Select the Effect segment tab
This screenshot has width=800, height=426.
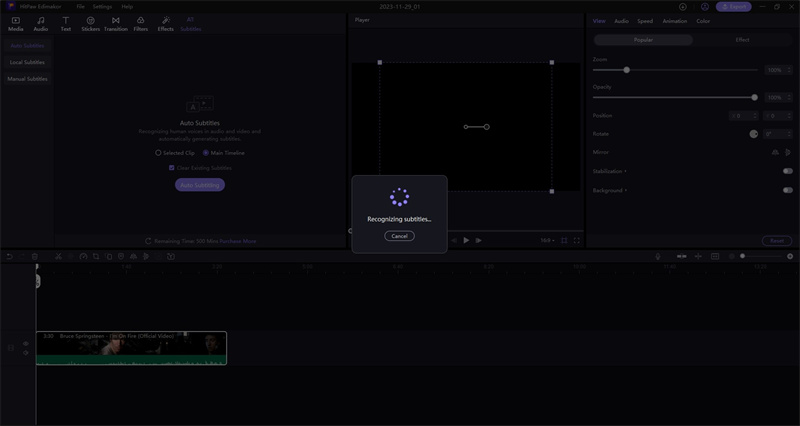742,40
